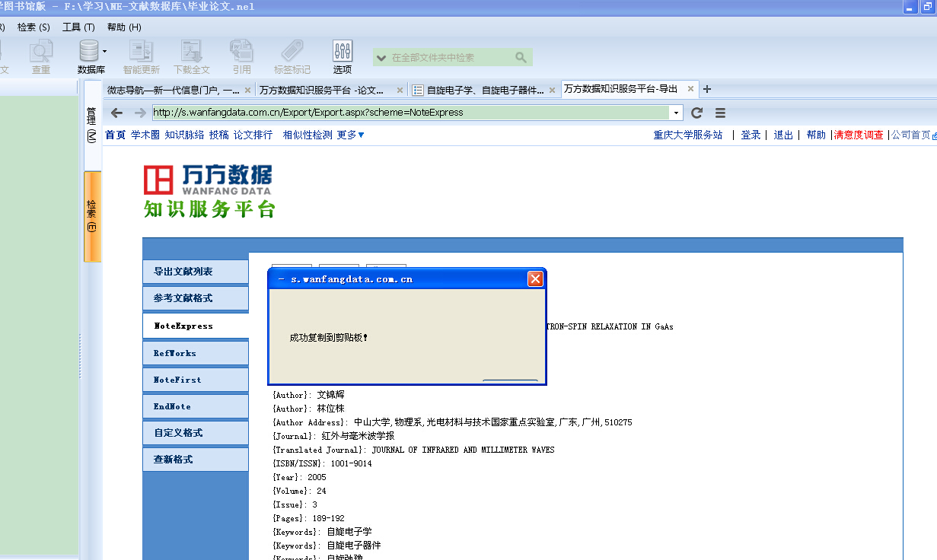Screen dimensions: 937x560
Task: Switch to the 微志导航 browser tab
Action: click(173, 90)
